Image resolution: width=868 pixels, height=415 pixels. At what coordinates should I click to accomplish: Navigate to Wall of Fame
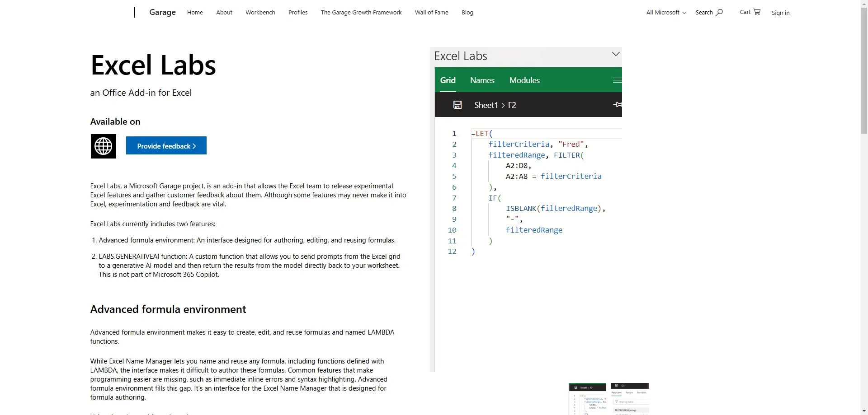click(x=431, y=12)
